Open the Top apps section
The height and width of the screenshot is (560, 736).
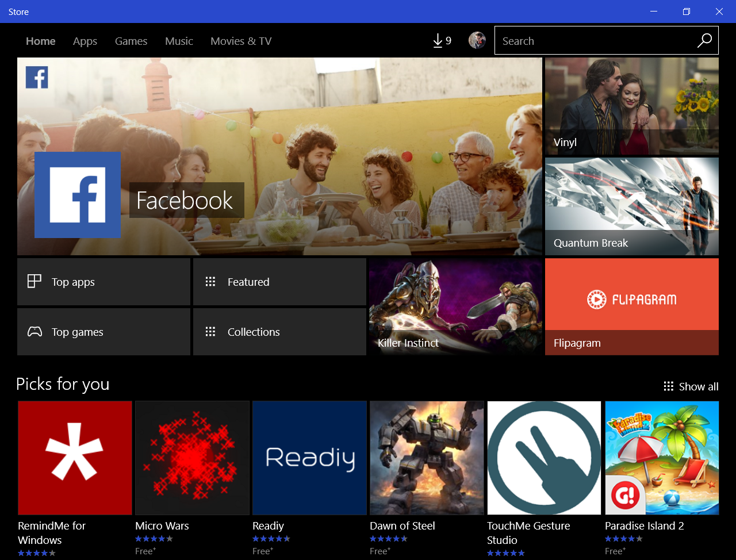coord(103,282)
